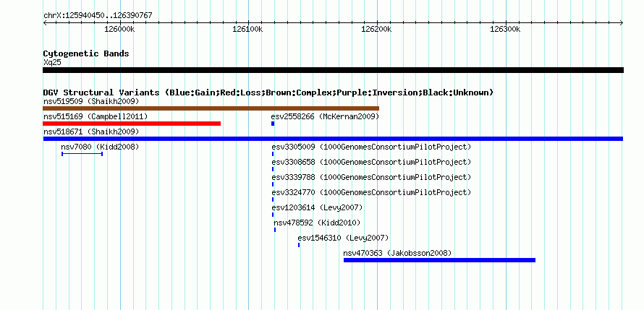Image resolution: width=644 pixels, height=310 pixels.
Task: Open the esv2558266 (McKernan2009) label
Action: pyautogui.click(x=325, y=117)
